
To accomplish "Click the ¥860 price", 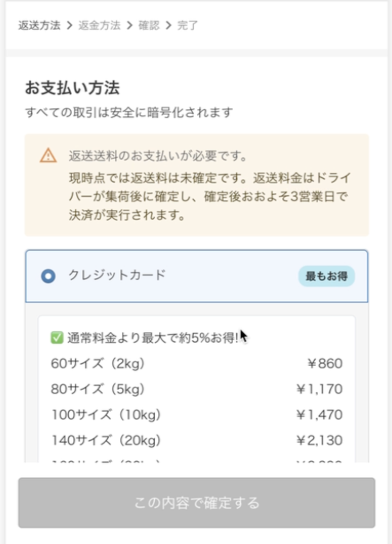I will pos(325,364).
